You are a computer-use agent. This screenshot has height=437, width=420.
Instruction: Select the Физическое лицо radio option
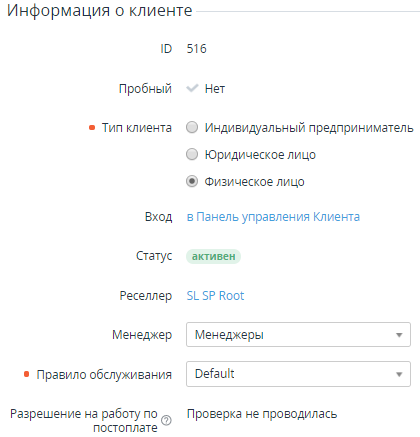coord(192,181)
